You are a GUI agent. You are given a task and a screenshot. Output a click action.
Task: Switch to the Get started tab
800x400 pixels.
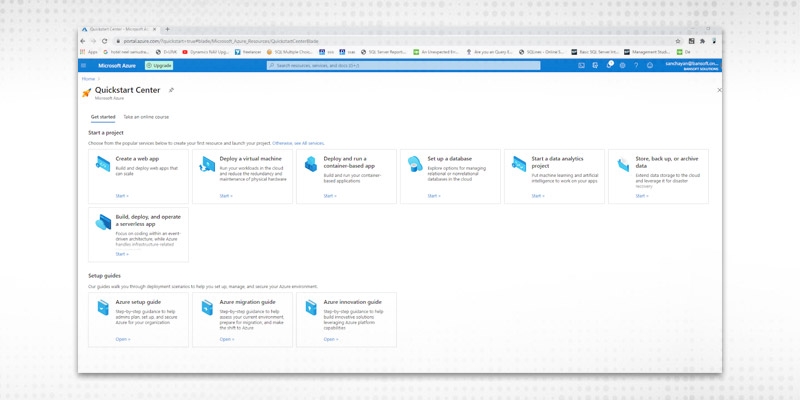[103, 117]
